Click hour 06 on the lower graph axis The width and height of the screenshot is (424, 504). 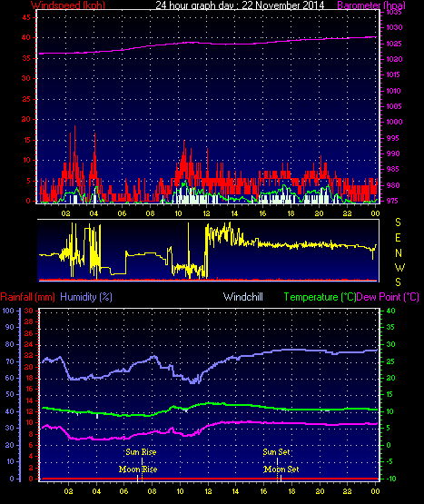pyautogui.click(x=123, y=491)
